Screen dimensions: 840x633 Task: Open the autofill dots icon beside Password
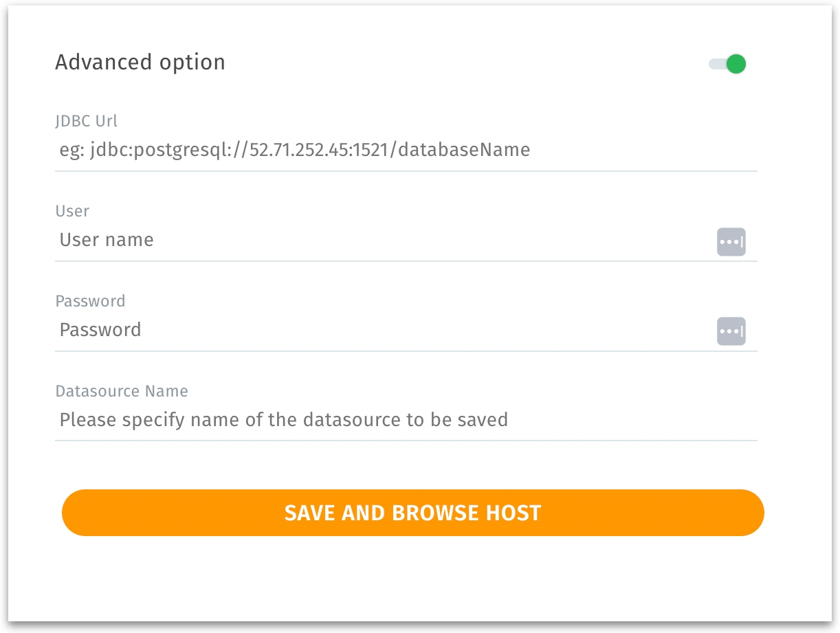click(x=731, y=331)
